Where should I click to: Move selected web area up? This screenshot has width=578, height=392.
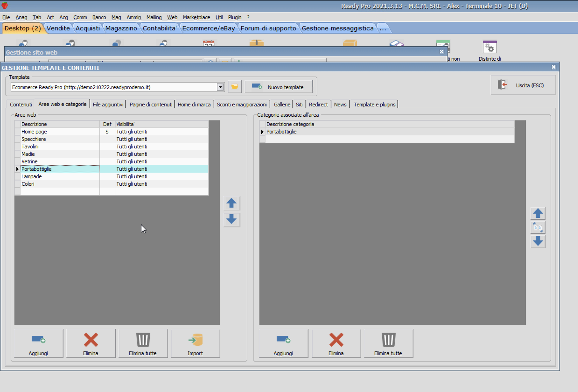pos(231,203)
